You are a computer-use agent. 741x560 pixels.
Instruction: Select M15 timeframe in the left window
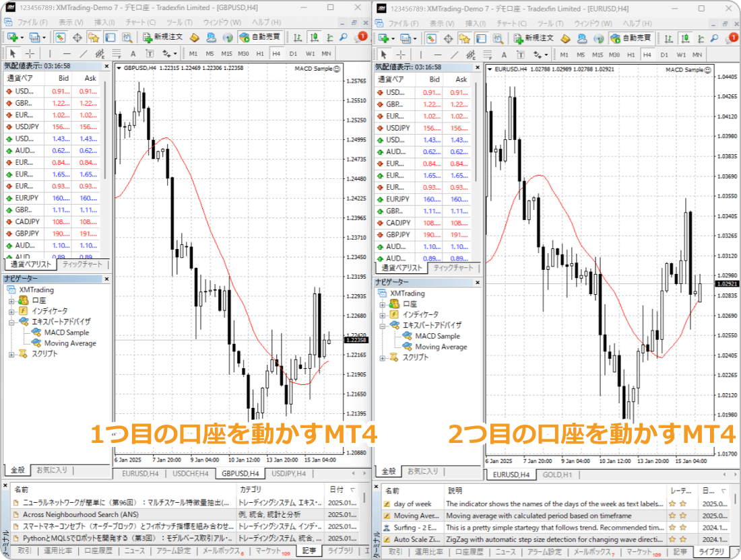(226, 53)
